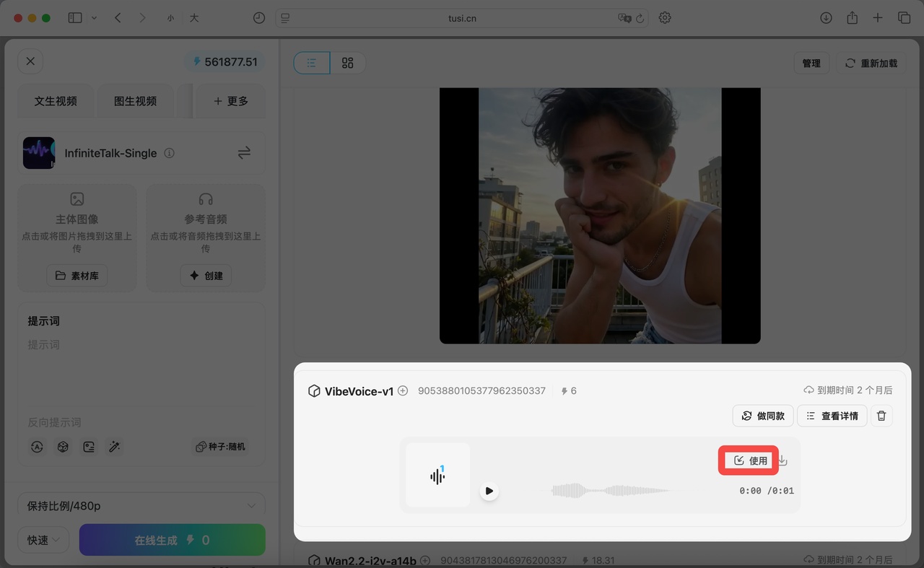The image size is (924, 568).
Task: Open 查看详情 for the VibeVoice task
Action: pos(832,416)
